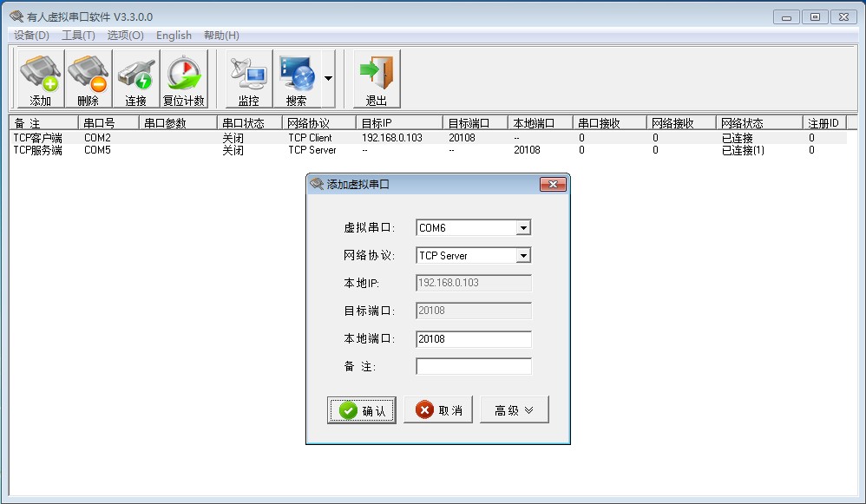Confirm the dialog with 确认 button
Screen dimensions: 866x504
tap(361, 409)
